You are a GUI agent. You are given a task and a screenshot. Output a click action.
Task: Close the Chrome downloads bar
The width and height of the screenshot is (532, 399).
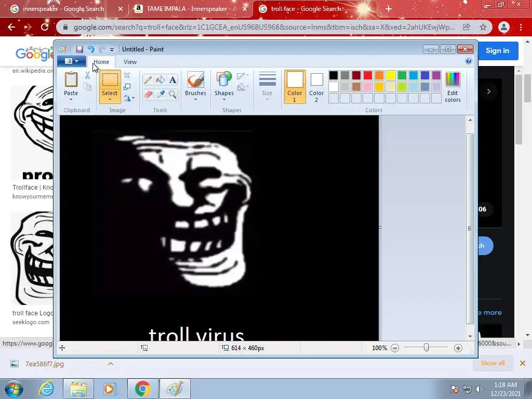click(x=523, y=363)
